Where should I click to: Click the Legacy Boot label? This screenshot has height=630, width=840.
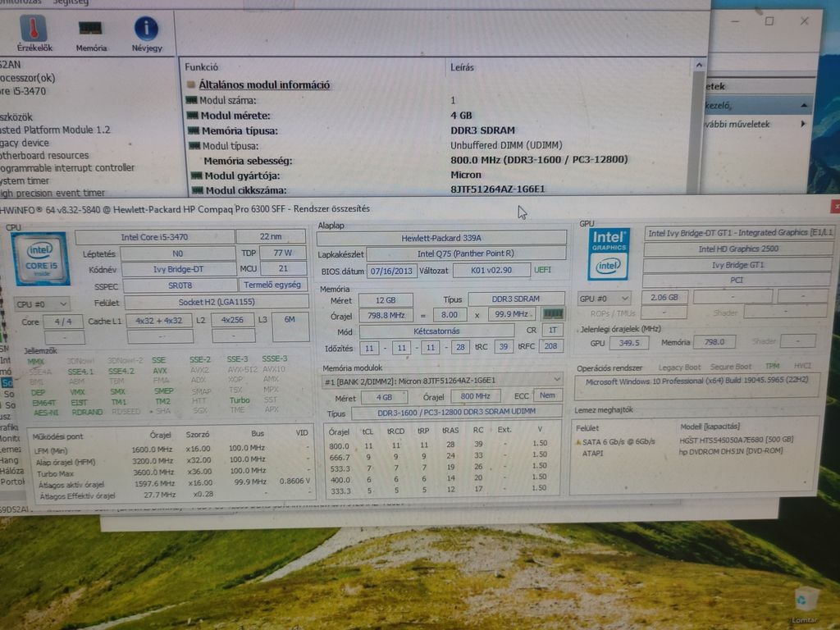679,367
